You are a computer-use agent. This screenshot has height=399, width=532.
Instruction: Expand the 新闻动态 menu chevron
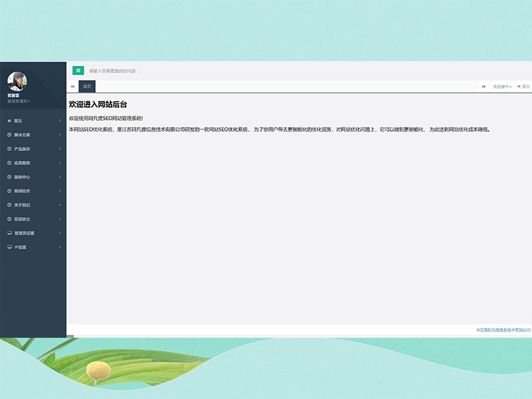point(60,191)
